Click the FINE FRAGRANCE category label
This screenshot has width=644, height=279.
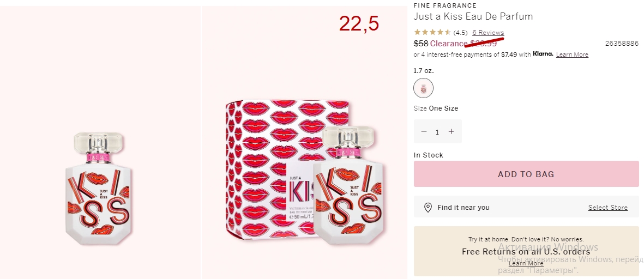[445, 5]
